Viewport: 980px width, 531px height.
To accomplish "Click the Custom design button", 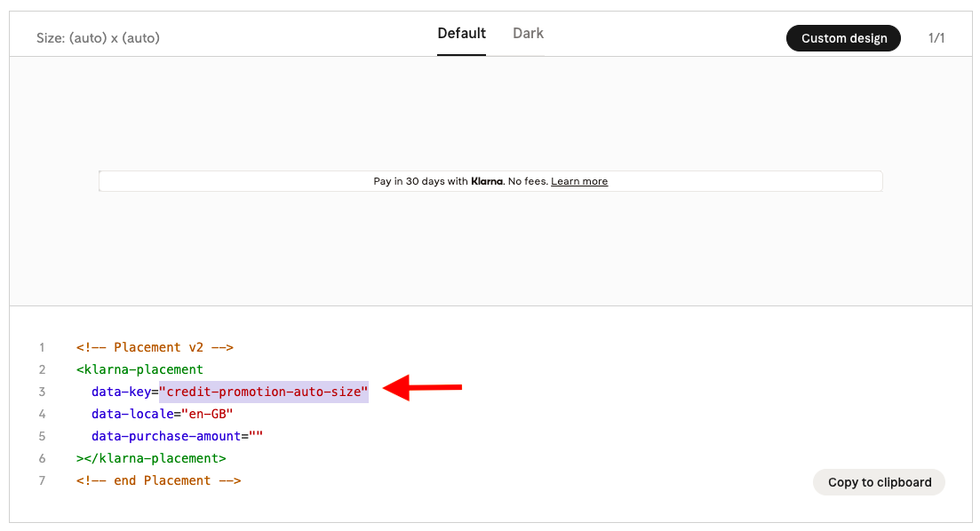I will pos(843,38).
